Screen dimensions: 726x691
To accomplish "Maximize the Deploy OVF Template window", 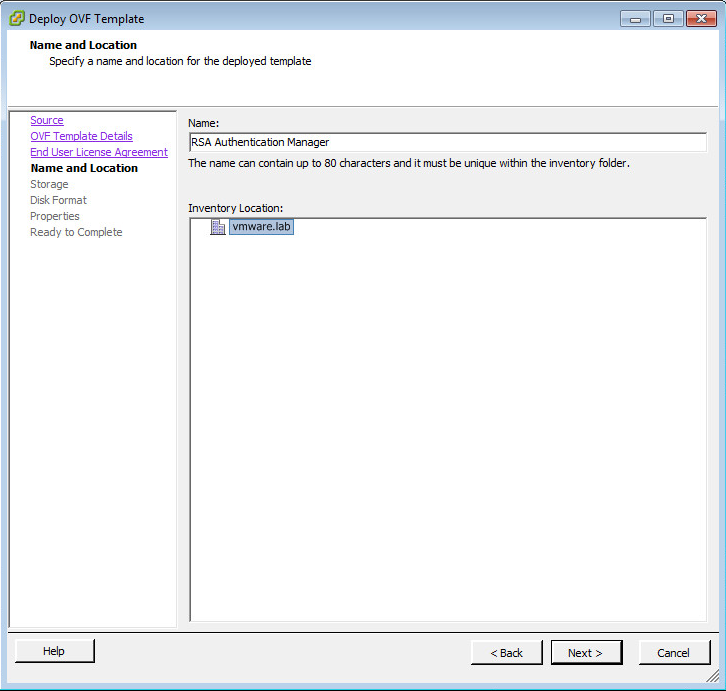I will (x=668, y=19).
